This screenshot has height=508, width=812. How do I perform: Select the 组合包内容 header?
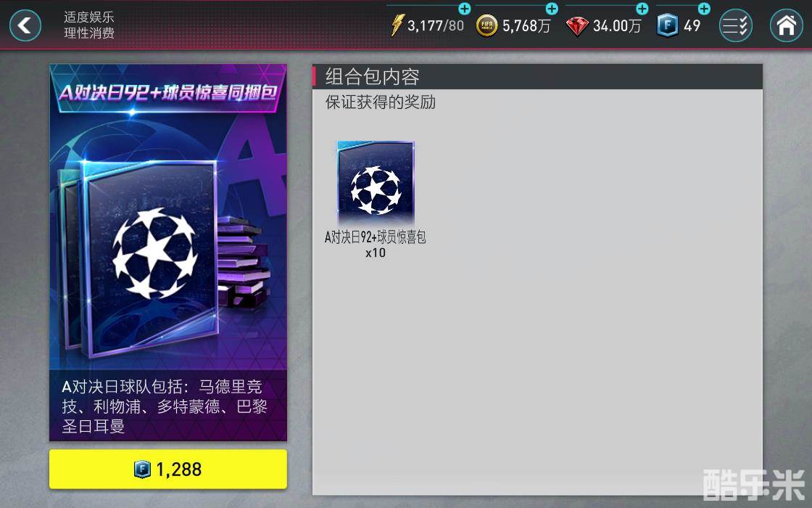373,77
